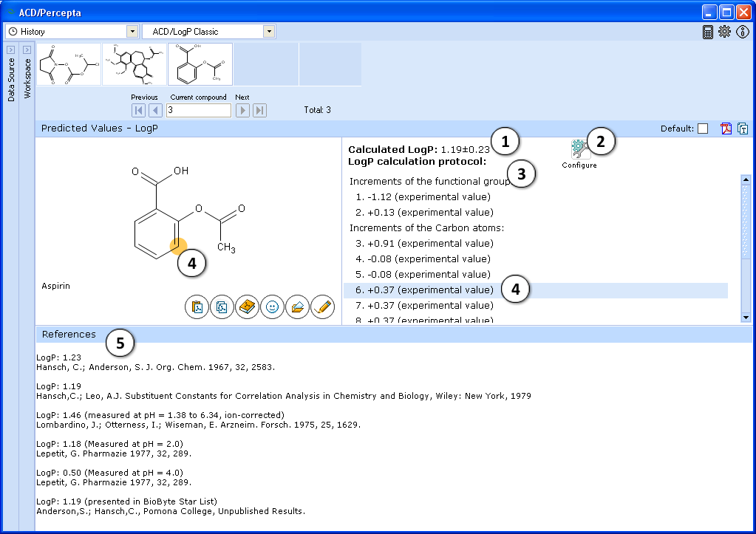Go to the previous compound
Viewport: 756px width, 534px height.
(155, 110)
